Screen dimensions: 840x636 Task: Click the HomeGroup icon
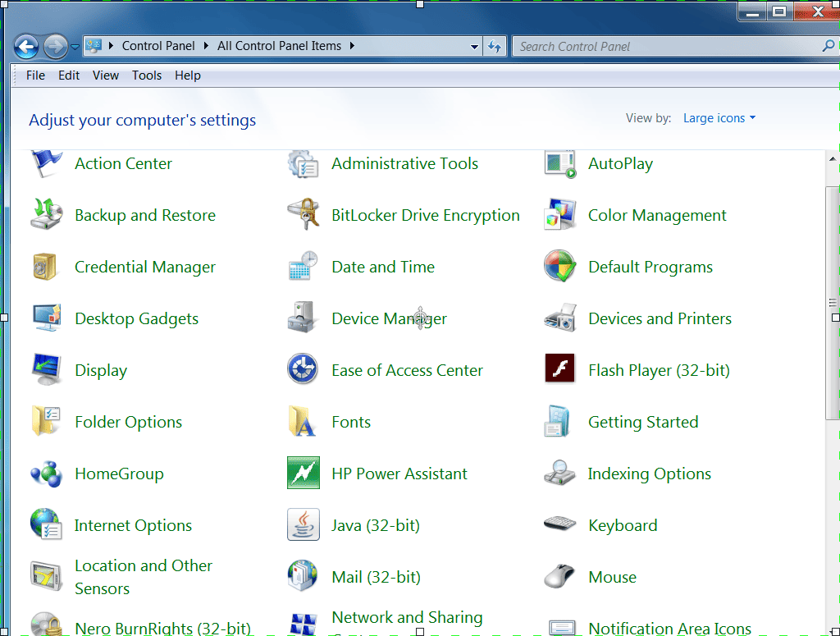pos(46,474)
